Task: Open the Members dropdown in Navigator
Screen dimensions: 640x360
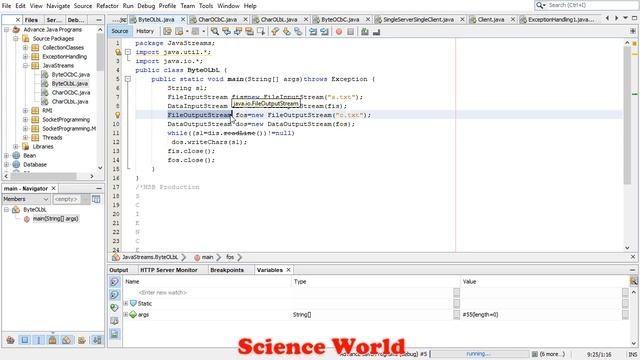Action: pos(26,199)
